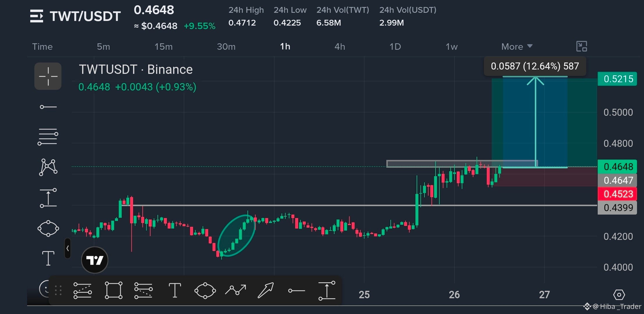Choose the zigzag path tool in floating toolbar
This screenshot has height=314, width=644.
click(x=236, y=290)
